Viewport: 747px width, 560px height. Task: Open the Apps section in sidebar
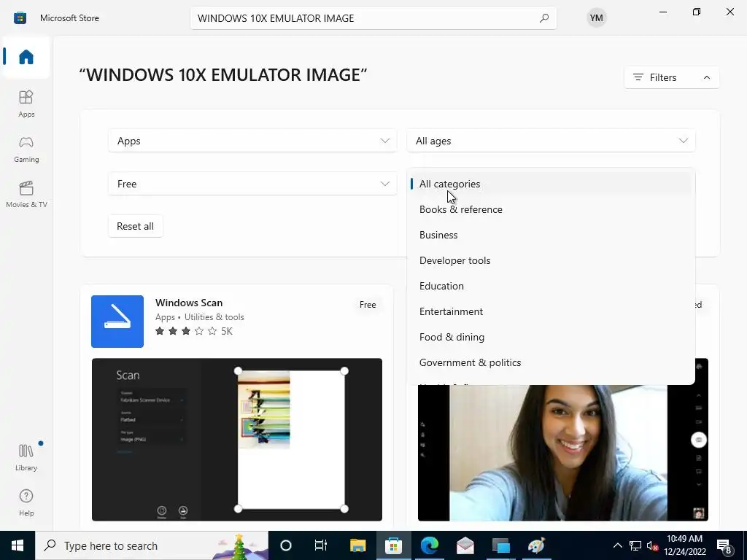tap(26, 104)
